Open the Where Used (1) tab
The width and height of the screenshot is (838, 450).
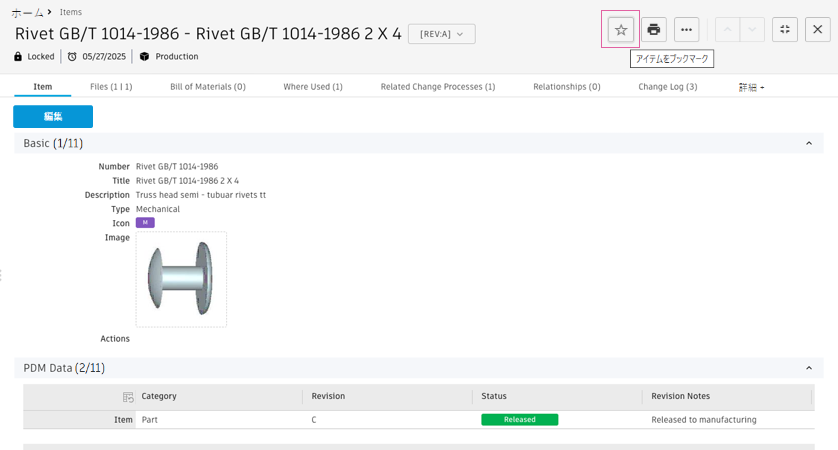click(x=313, y=87)
